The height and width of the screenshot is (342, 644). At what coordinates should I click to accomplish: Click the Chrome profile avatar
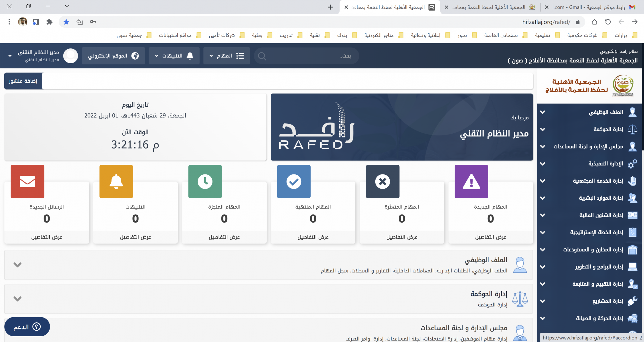[23, 22]
